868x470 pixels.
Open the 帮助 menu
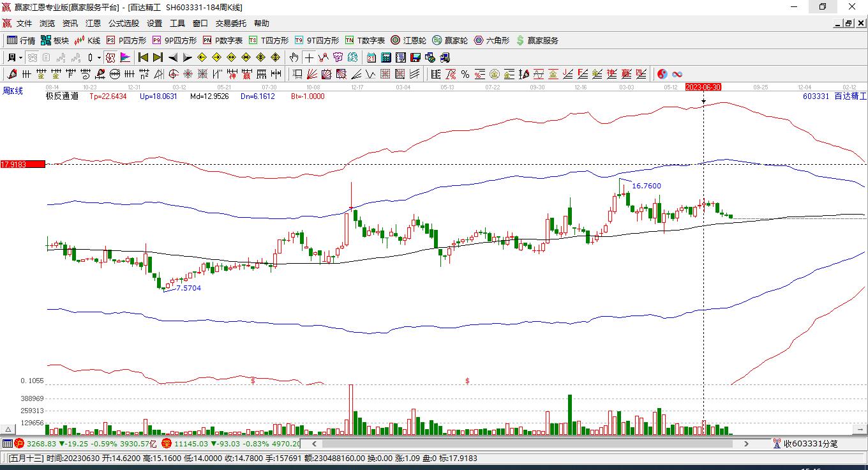coord(262,24)
